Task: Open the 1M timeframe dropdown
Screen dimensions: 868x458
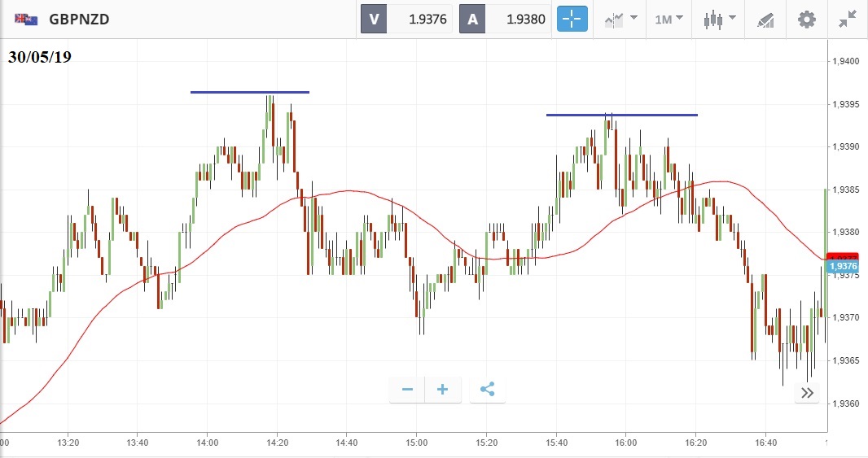Action: pyautogui.click(x=669, y=19)
